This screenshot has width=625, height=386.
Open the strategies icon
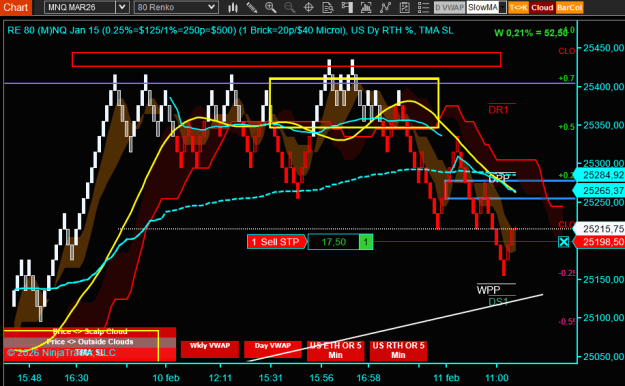(x=404, y=8)
